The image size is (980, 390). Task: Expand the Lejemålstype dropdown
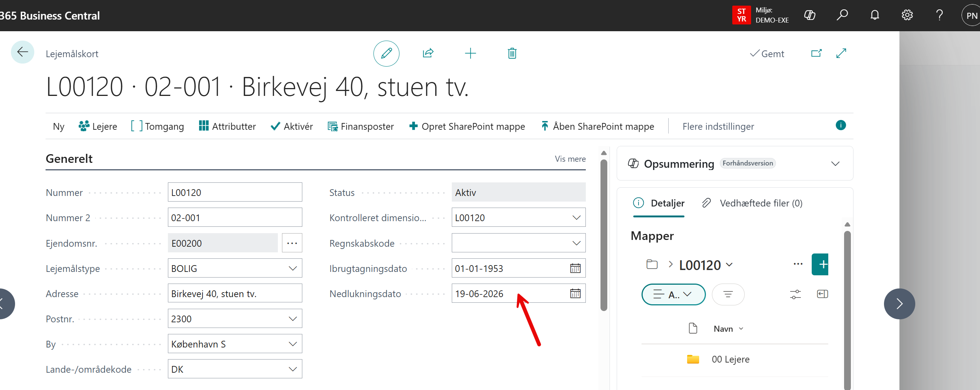293,269
